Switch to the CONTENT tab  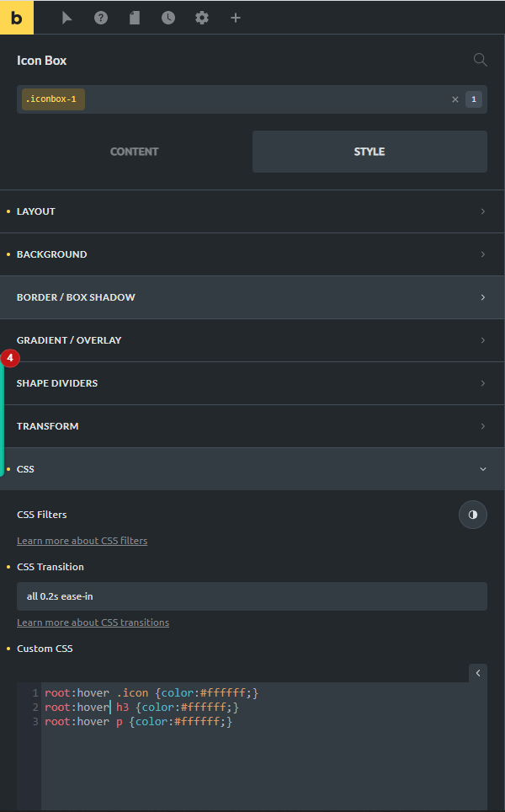pyautogui.click(x=134, y=152)
